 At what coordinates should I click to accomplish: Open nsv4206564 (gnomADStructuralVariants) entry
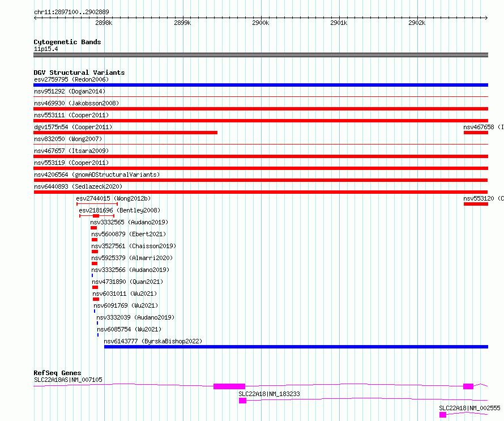(97, 175)
